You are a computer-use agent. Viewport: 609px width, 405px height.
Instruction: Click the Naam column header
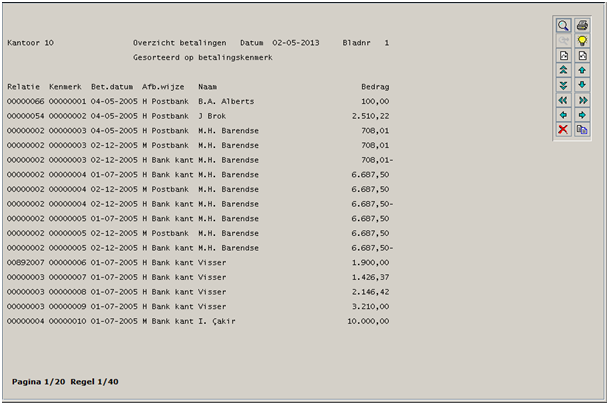click(x=207, y=87)
